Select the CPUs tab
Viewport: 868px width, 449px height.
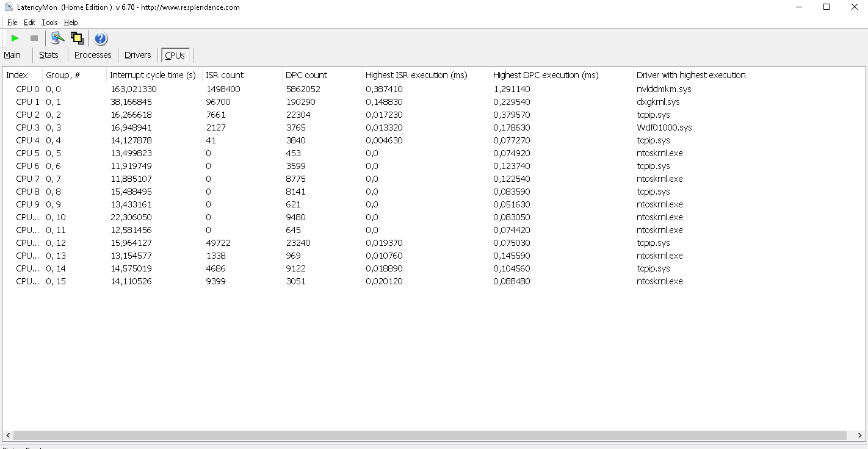coord(175,56)
